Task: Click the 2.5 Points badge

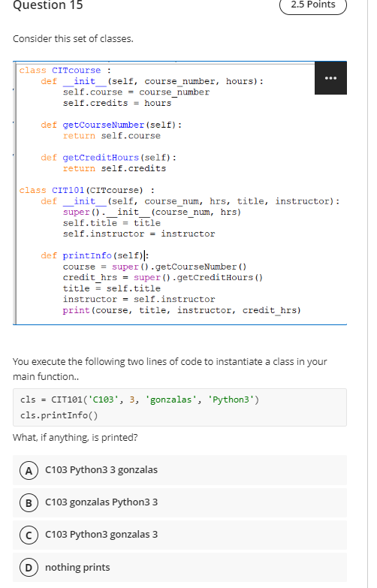Action: click(313, 5)
